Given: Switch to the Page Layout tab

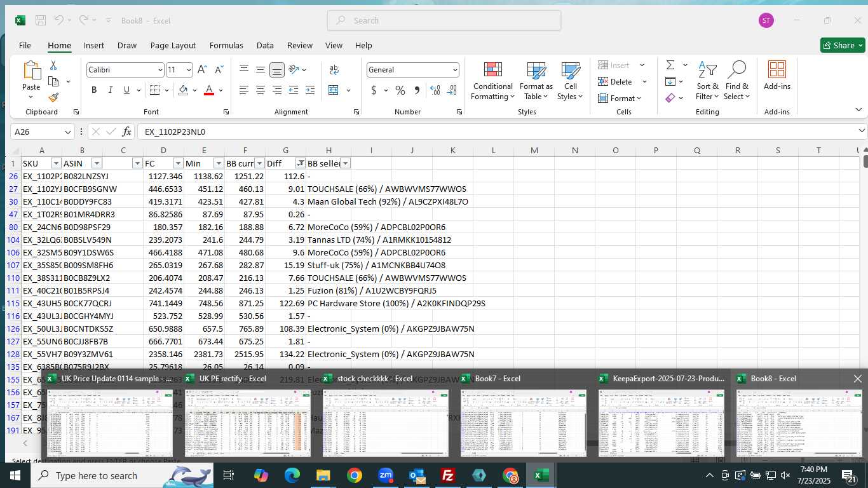Looking at the screenshot, I should [x=173, y=45].
